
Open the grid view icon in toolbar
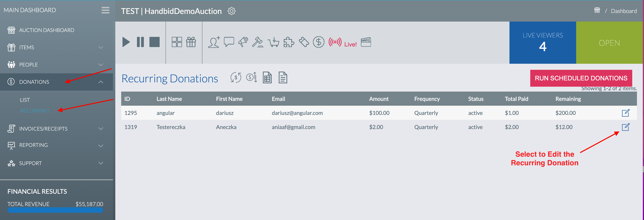(x=177, y=42)
